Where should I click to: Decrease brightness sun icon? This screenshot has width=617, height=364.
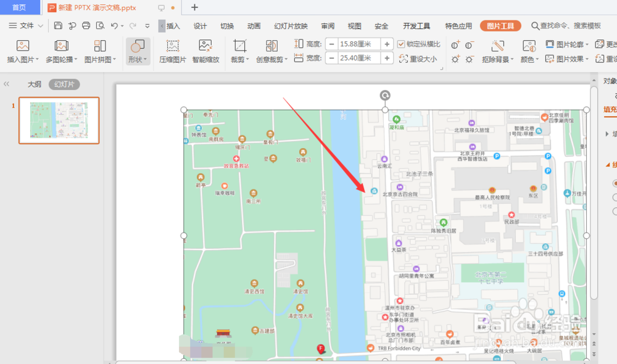(x=470, y=59)
